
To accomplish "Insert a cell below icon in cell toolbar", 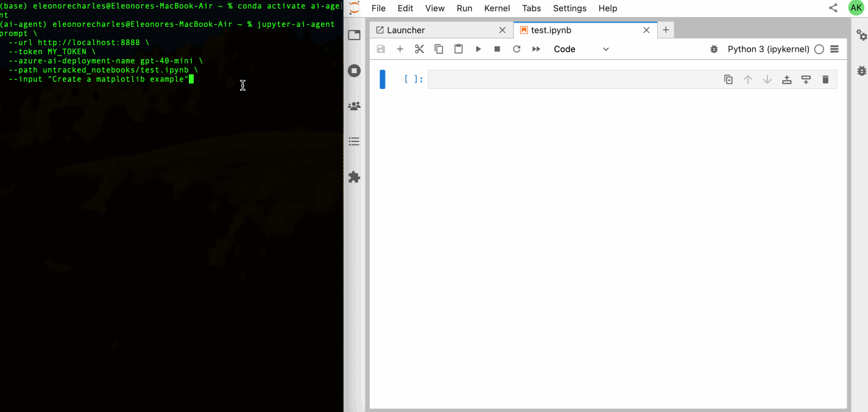I will (x=806, y=79).
